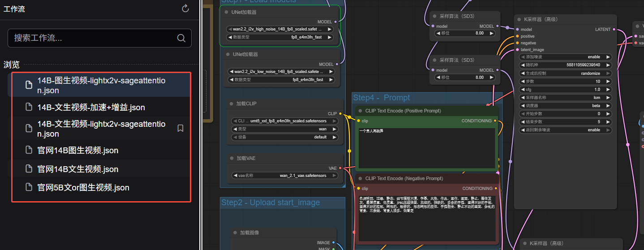Open the vae名称 wan_2.1_vae.safetensors selector
This screenshot has width=644, height=250.
[285, 176]
